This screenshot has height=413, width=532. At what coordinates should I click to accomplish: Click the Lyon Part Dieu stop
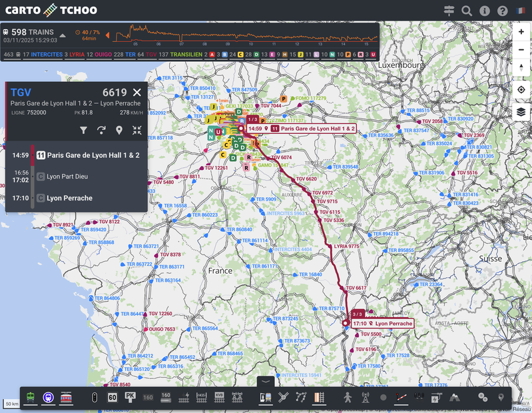(67, 177)
